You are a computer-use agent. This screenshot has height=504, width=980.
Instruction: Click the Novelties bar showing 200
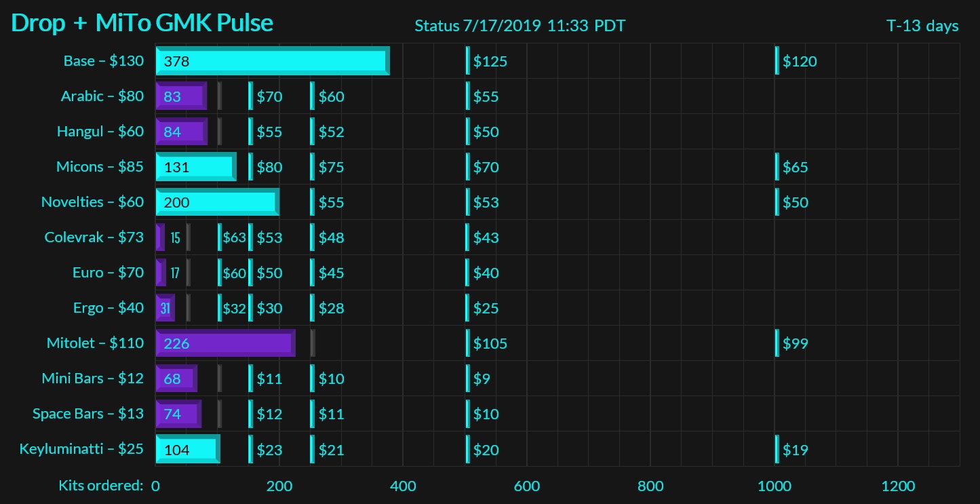coord(217,202)
